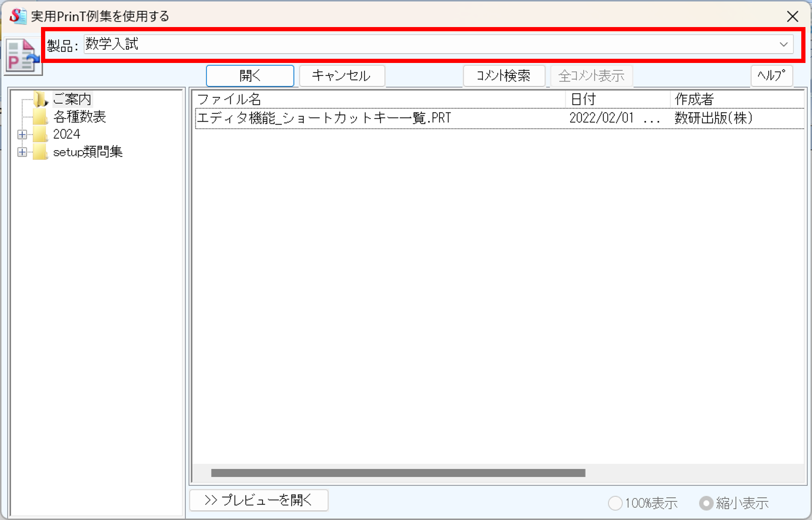Viewport: 812px width, 520px height.
Task: Close the 実用PrinT例集を使用する dialog
Action: [x=792, y=16]
